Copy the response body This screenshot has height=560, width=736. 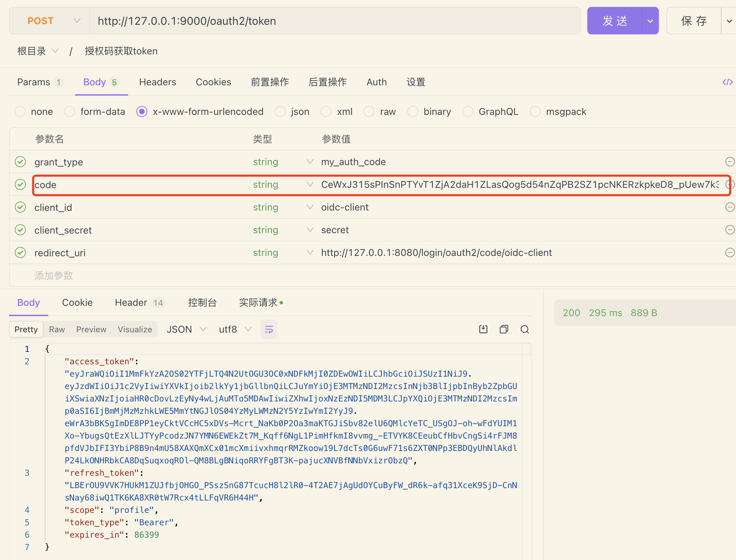[x=504, y=329]
